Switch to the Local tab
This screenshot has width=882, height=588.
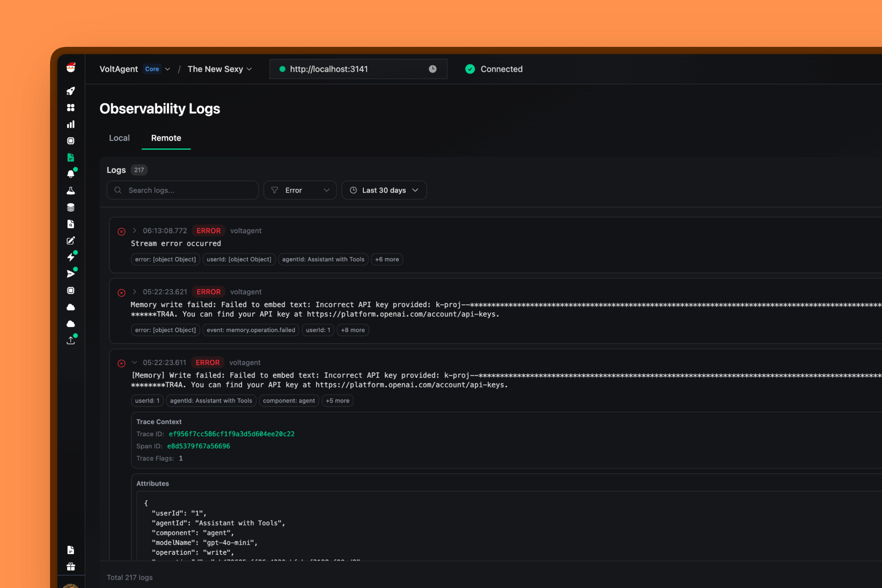point(119,138)
